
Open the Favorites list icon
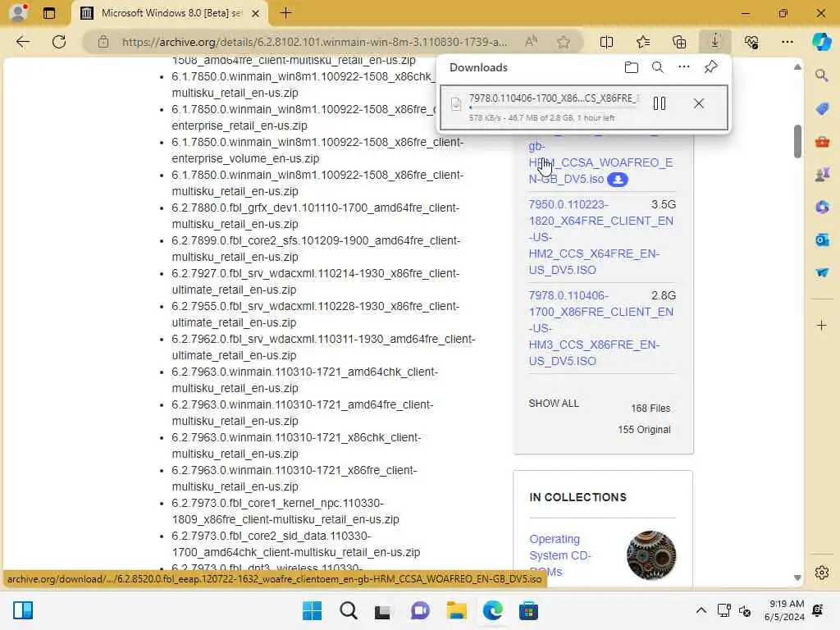coord(643,42)
